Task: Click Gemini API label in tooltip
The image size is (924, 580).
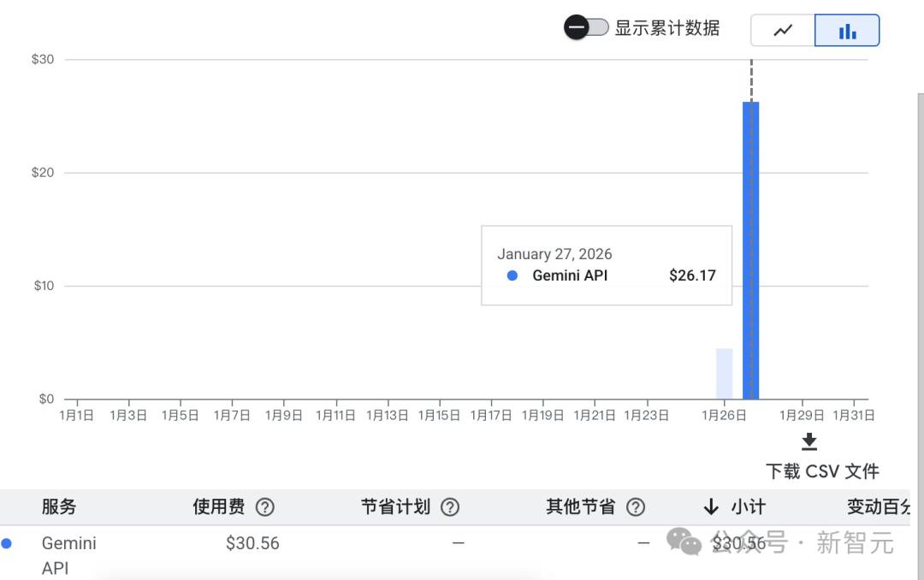Action: point(570,275)
